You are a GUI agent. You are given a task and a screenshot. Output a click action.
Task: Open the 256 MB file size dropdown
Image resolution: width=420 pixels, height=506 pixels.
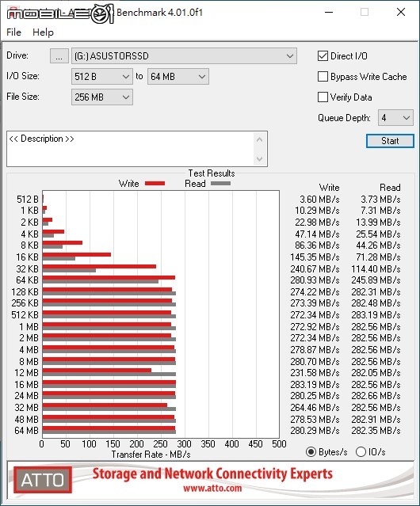[x=102, y=97]
